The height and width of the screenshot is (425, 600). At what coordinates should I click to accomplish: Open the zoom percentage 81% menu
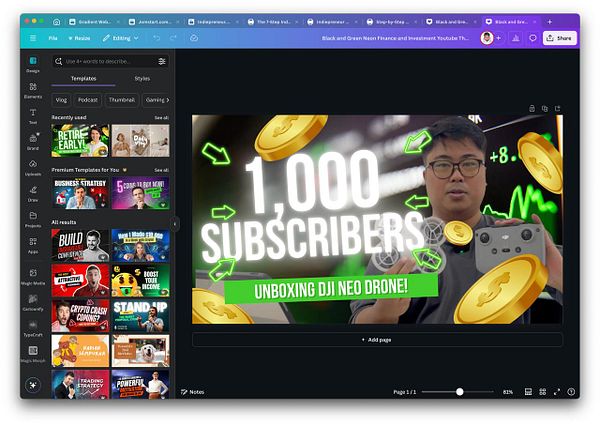point(508,392)
